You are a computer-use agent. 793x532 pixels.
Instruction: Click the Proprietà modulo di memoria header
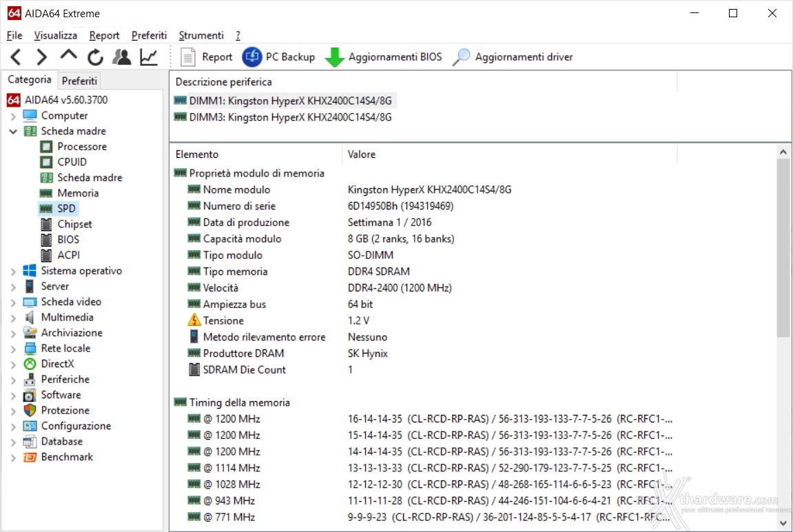(249, 173)
